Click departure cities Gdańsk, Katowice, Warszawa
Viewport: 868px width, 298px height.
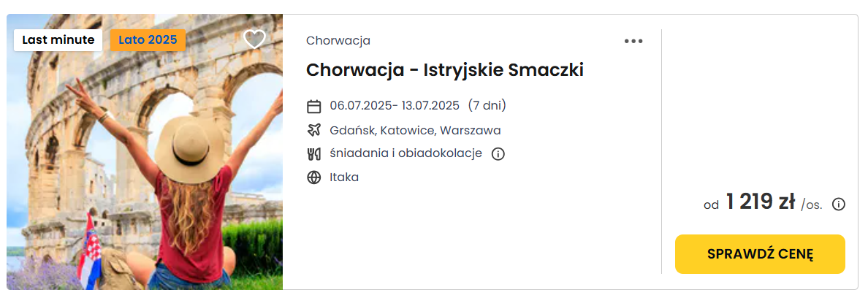(x=415, y=131)
